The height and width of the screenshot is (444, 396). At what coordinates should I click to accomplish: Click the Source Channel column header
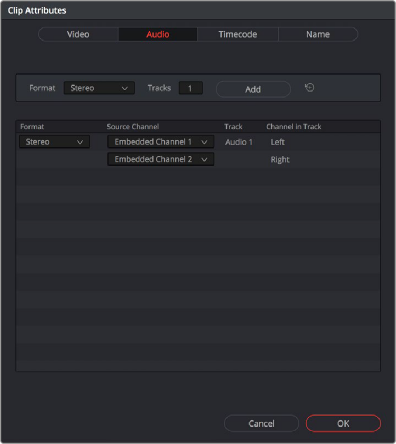pos(133,127)
